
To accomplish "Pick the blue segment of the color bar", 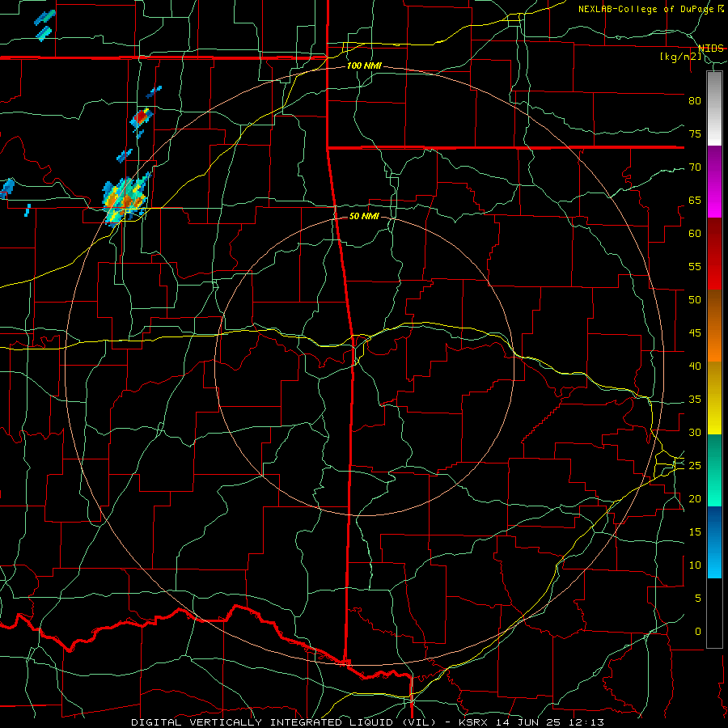I will point(714,542).
